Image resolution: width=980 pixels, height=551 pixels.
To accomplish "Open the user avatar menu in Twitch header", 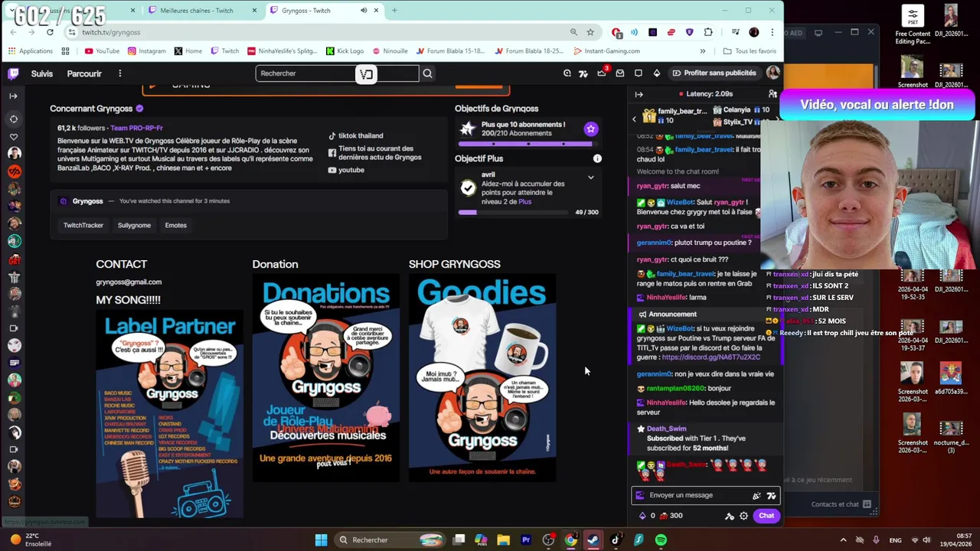I will pyautogui.click(x=773, y=73).
